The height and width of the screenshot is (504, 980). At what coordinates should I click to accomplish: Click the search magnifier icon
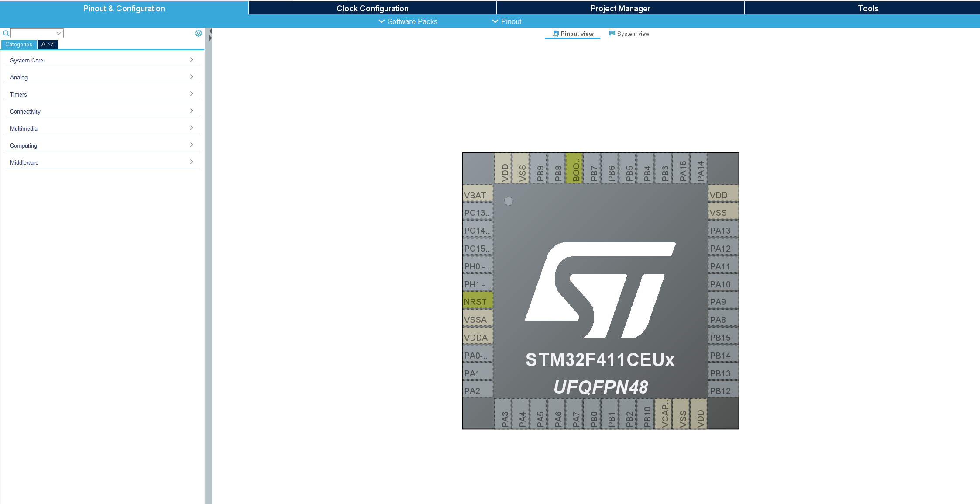pyautogui.click(x=6, y=33)
